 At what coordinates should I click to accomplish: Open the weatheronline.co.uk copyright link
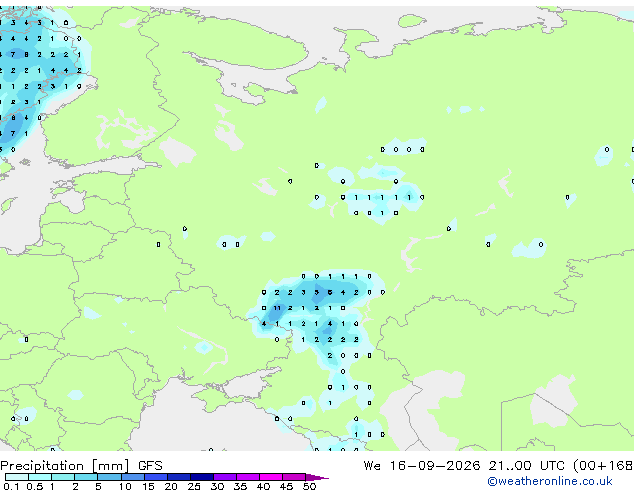point(549,481)
